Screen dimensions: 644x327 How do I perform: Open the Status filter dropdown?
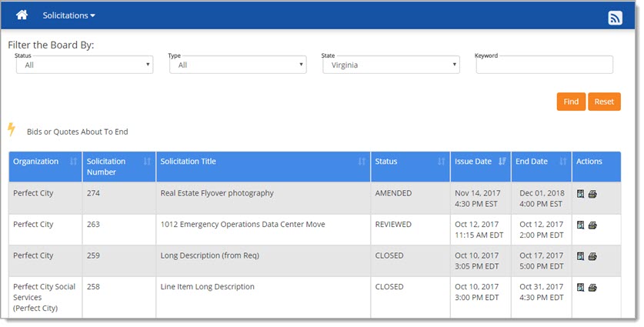85,65
